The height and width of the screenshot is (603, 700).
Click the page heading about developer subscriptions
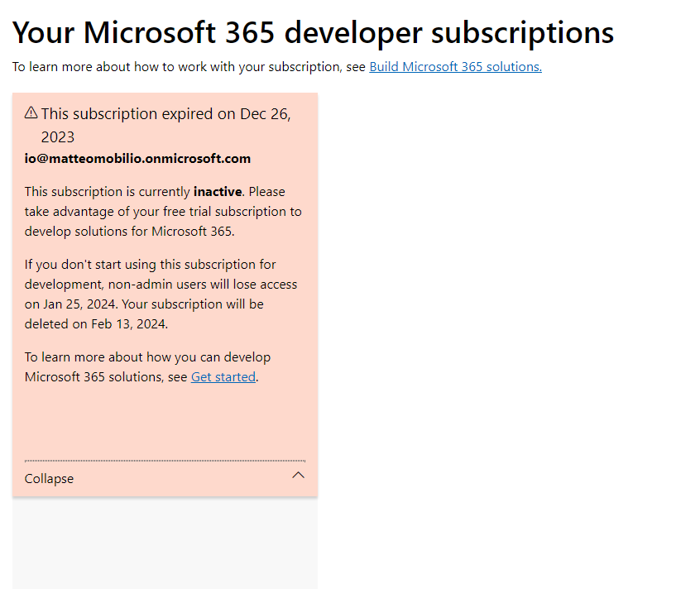pyautogui.click(x=313, y=32)
